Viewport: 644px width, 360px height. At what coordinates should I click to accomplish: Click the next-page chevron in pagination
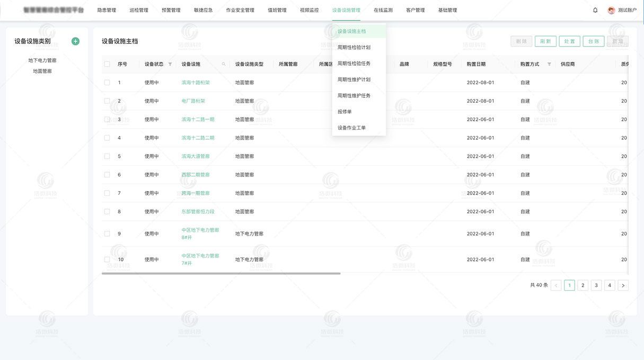(623, 285)
